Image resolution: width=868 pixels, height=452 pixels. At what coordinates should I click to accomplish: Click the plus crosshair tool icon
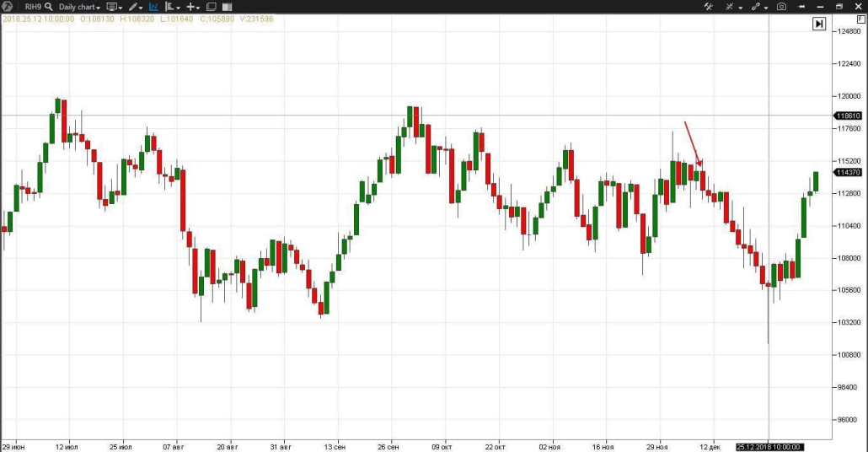(x=192, y=7)
